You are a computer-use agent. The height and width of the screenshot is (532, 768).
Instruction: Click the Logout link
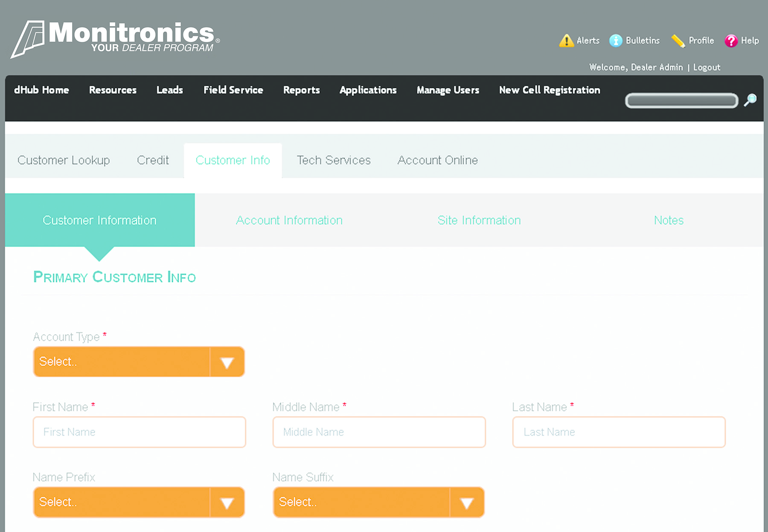pyautogui.click(x=706, y=67)
